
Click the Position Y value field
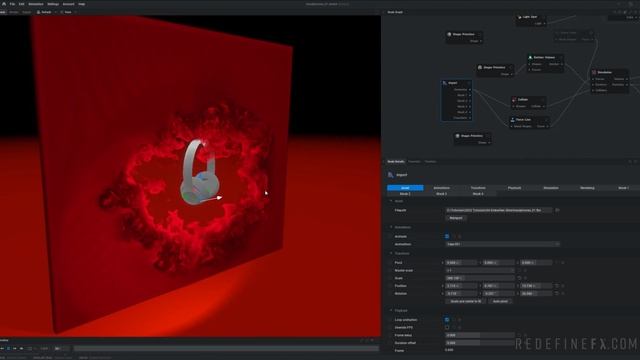click(498, 286)
